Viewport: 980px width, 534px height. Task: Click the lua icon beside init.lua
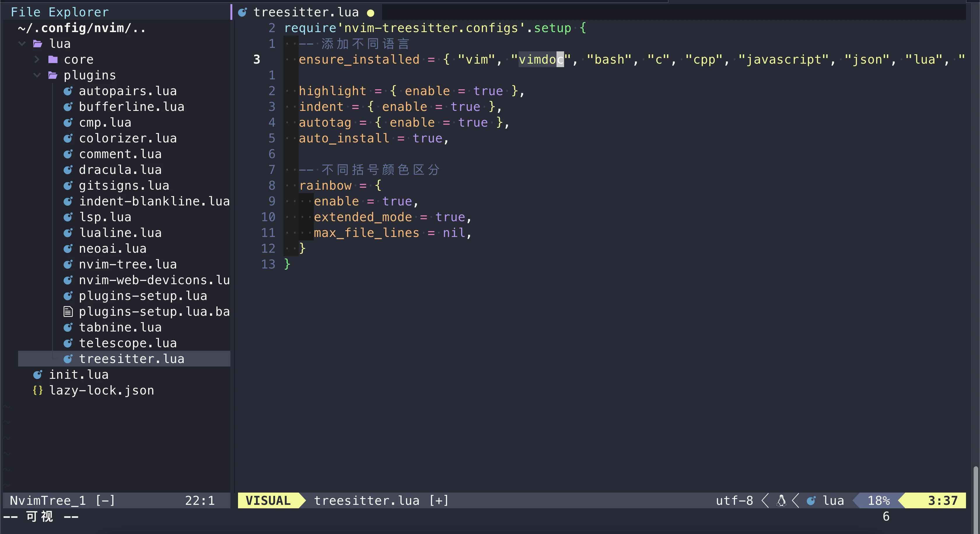pyautogui.click(x=37, y=374)
